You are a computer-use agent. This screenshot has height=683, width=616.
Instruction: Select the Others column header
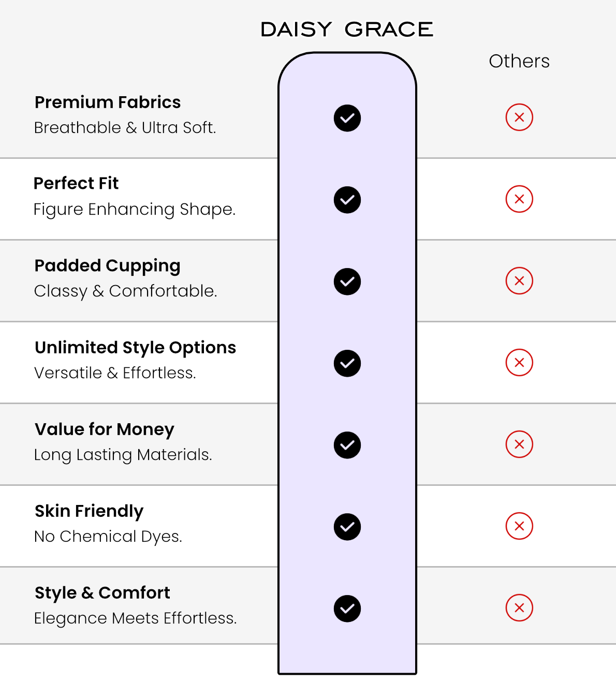pos(519,61)
